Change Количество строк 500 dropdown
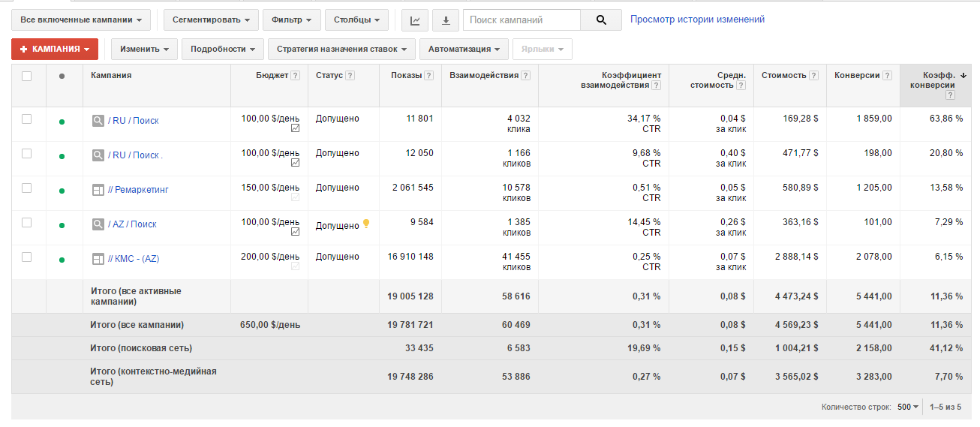 pyautogui.click(x=908, y=407)
